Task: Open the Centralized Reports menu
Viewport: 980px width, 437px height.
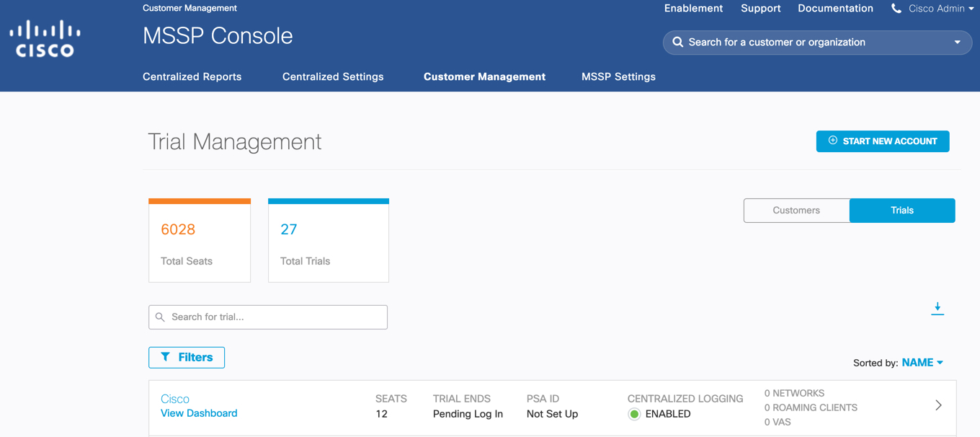Action: 192,76
